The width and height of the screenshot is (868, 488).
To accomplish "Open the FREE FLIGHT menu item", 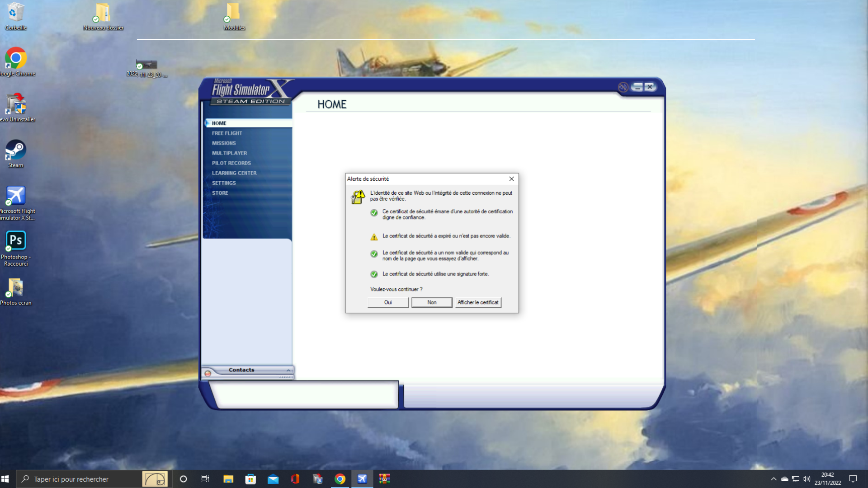I will (x=227, y=133).
